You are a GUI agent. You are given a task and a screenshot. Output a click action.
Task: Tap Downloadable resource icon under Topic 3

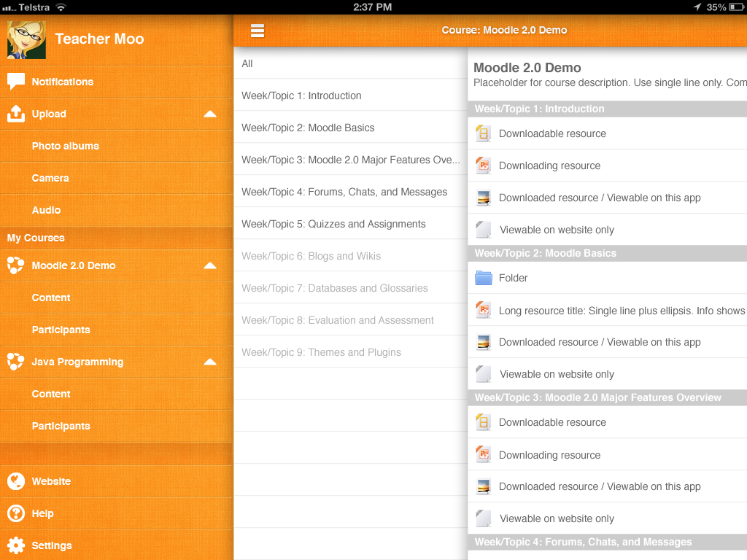[x=483, y=422]
